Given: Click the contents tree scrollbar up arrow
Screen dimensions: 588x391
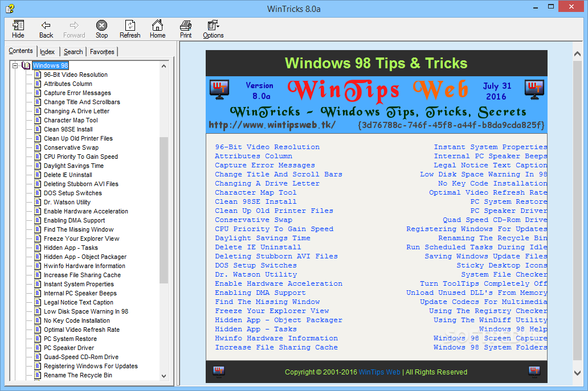Looking at the screenshot, I should click(164, 66).
